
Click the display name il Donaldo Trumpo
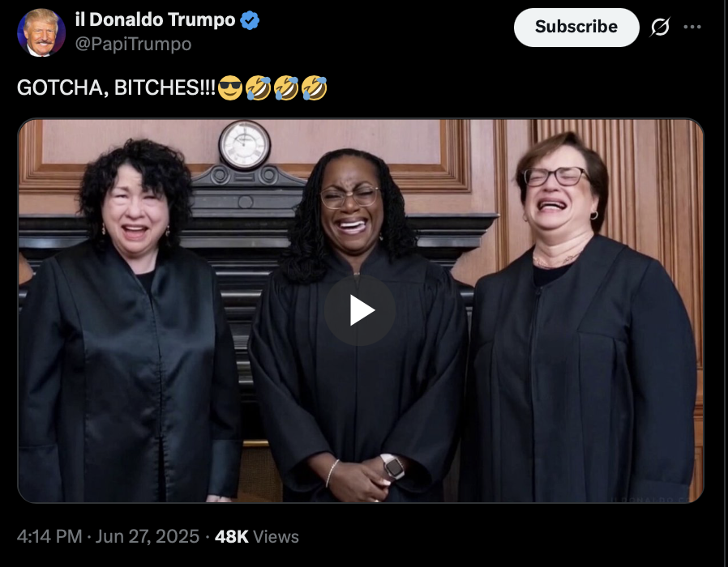155,20
